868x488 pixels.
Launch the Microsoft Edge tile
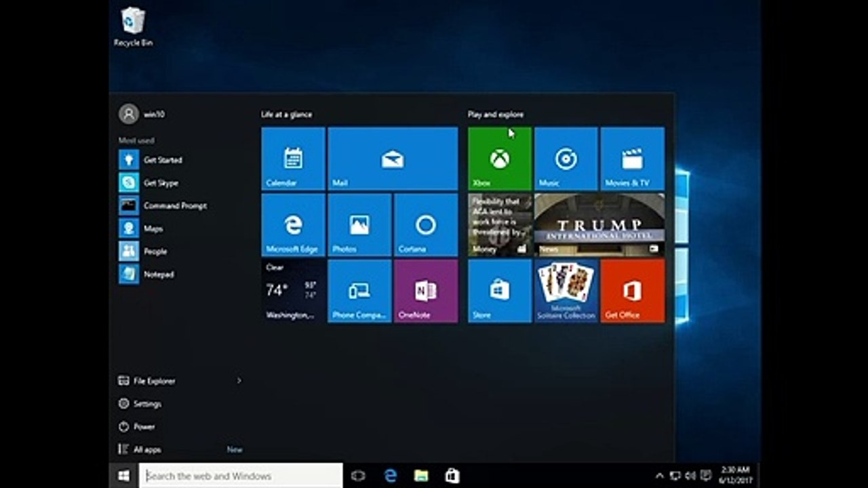(293, 224)
